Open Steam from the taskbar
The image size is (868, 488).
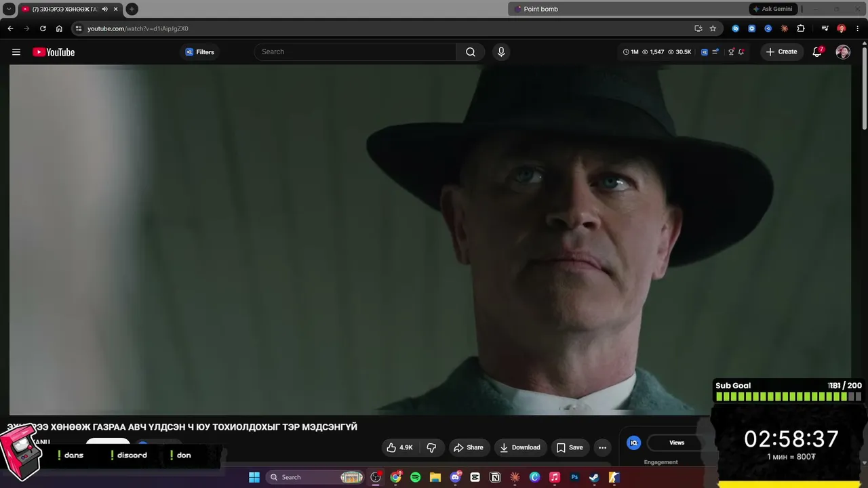point(594,477)
